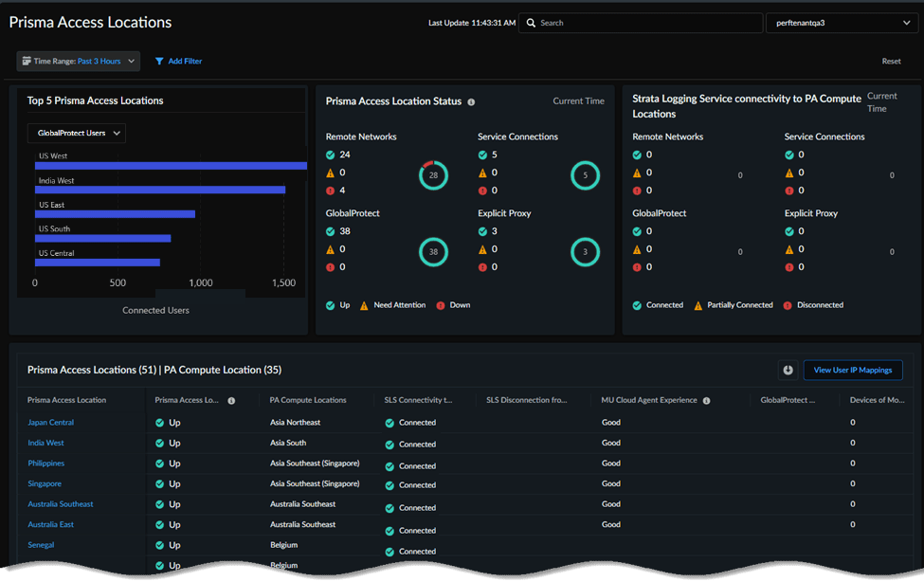Image resolution: width=924 pixels, height=582 pixels.
Task: Open the Philippines location link
Action: tap(46, 464)
